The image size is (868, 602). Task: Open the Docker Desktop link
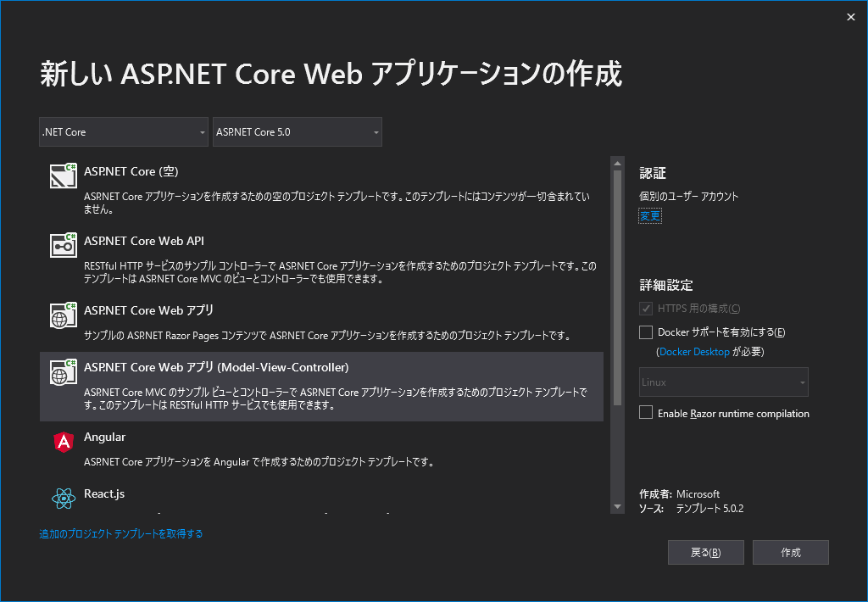pos(694,352)
